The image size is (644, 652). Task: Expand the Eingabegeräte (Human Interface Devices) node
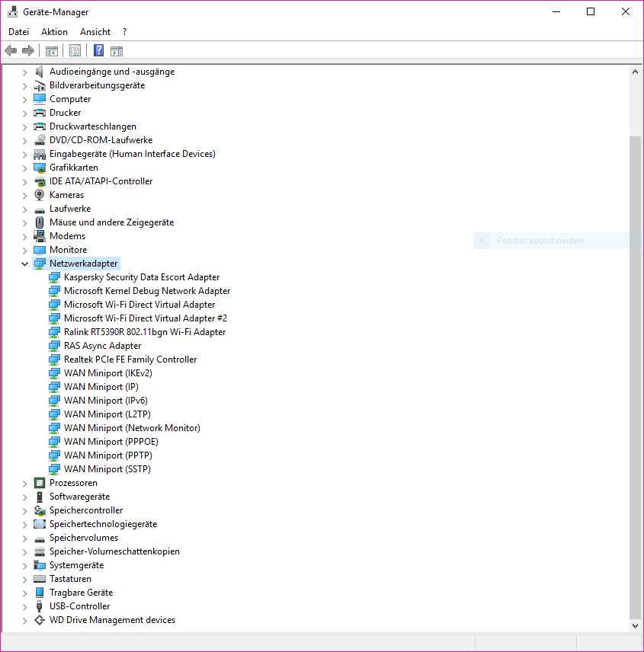click(24, 155)
